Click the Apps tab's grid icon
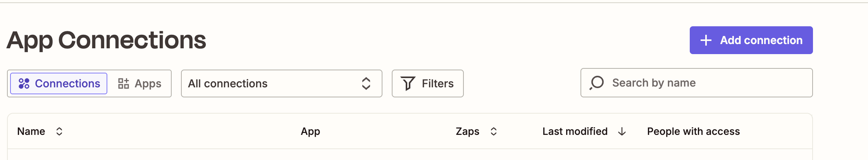 click(124, 83)
